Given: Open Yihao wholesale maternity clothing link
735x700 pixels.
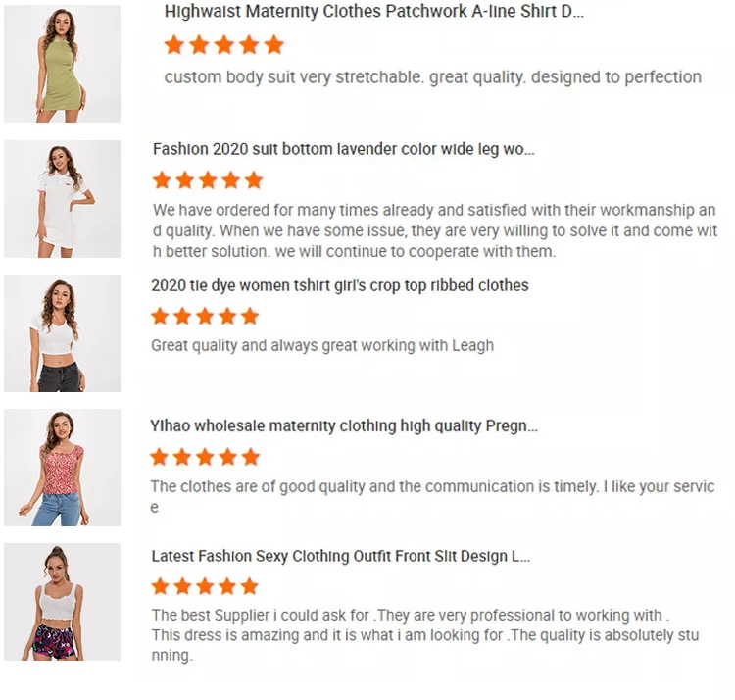Looking at the screenshot, I should pyautogui.click(x=343, y=425).
